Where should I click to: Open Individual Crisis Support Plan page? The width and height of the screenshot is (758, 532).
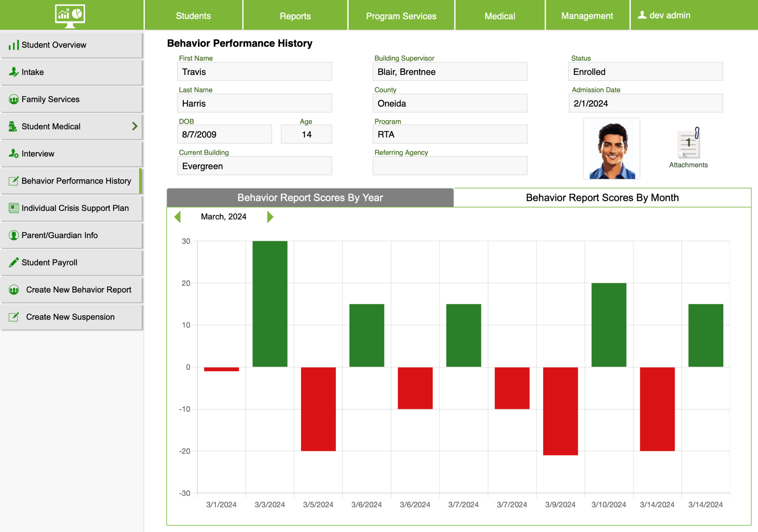click(72, 208)
